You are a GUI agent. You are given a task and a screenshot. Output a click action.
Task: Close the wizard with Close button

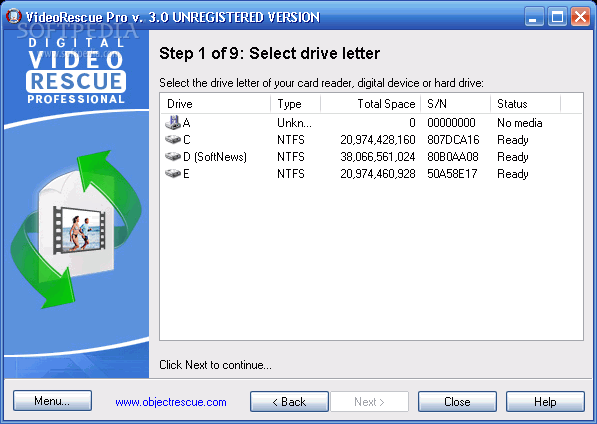[x=457, y=402]
